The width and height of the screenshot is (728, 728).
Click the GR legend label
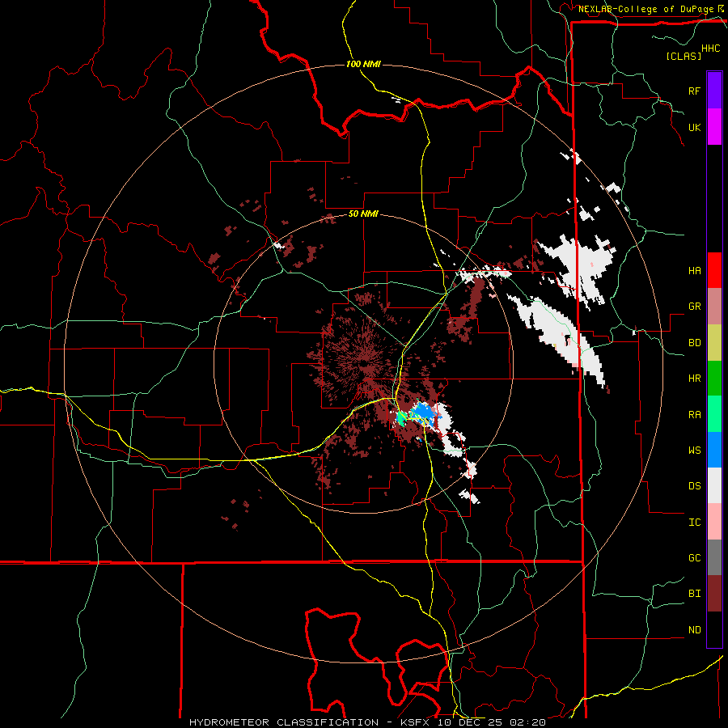[x=694, y=307]
